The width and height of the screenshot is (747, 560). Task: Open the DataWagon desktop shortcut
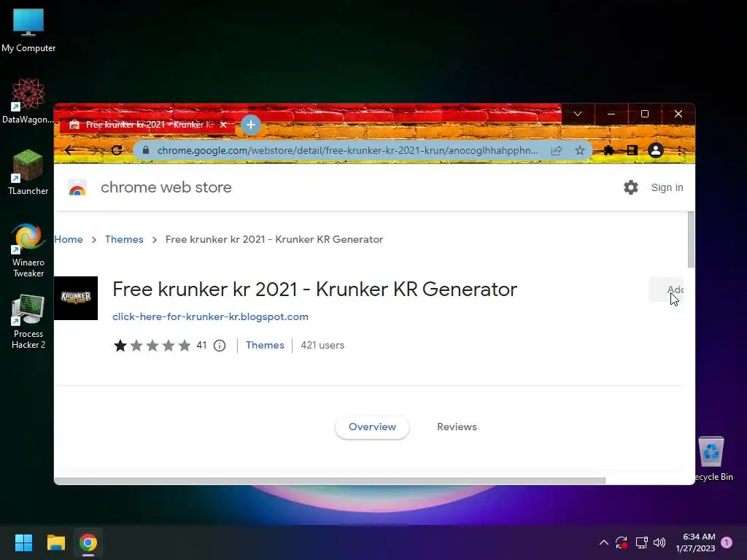point(28,101)
